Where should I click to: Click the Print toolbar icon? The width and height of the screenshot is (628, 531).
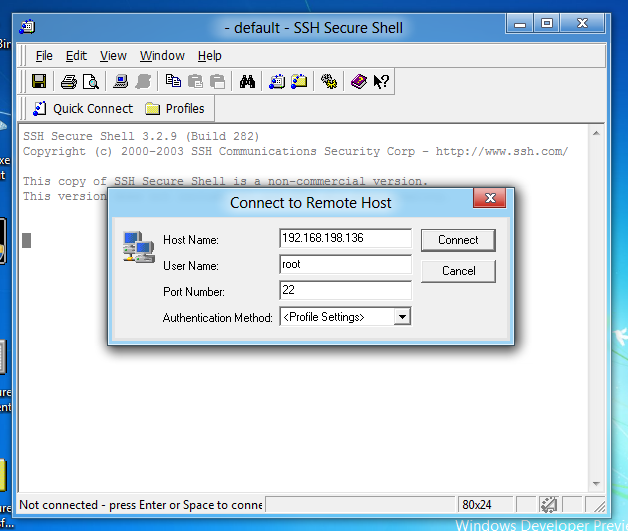pos(69,81)
